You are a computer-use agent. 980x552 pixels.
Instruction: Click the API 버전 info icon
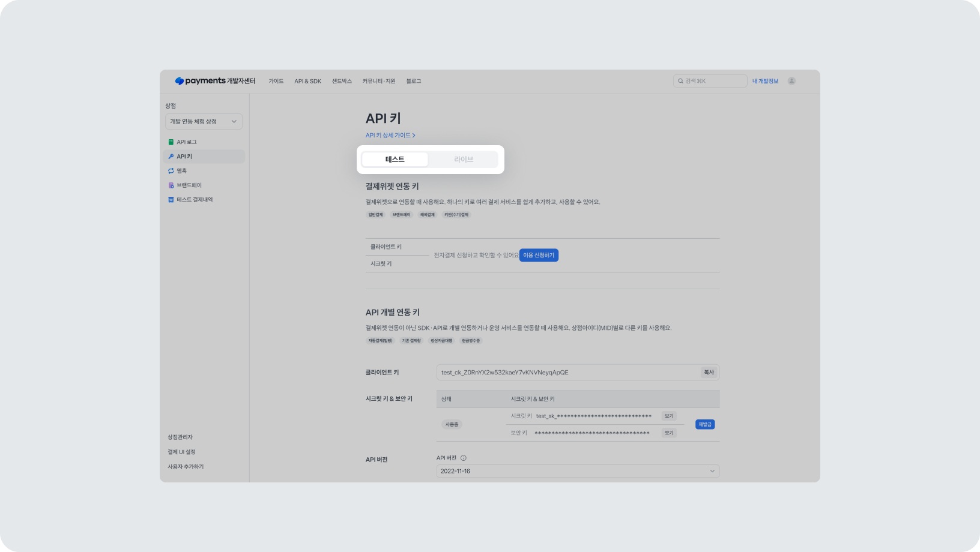point(463,458)
